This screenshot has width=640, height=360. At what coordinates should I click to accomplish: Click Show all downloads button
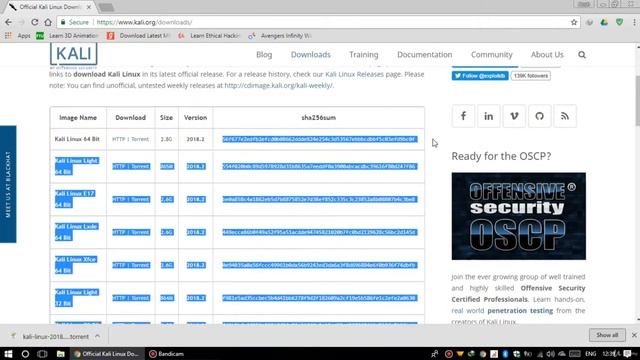tap(607, 335)
